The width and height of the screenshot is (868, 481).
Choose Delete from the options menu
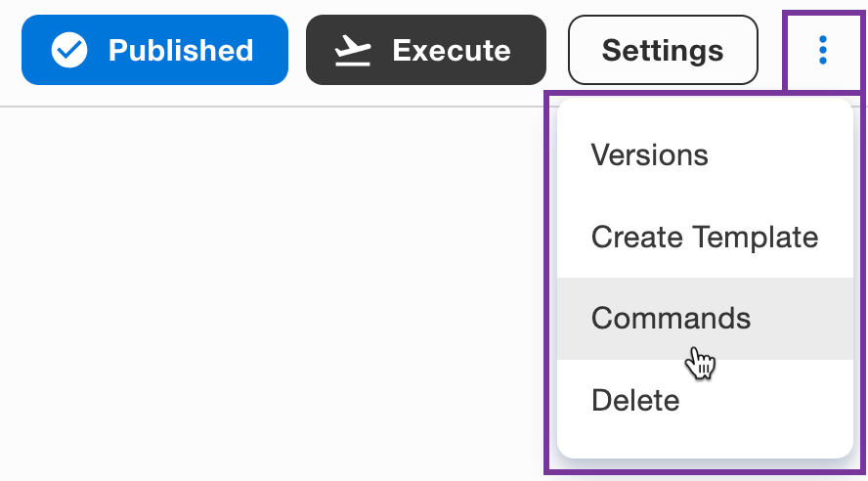click(x=705, y=400)
